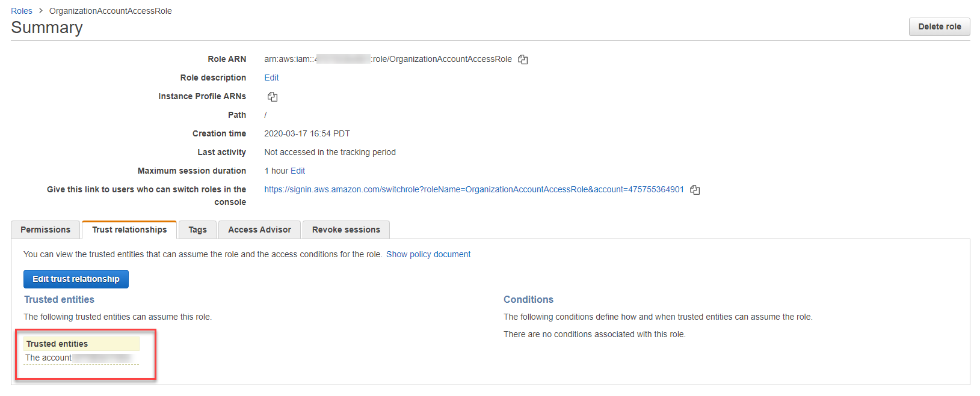Copy the switch role console link
The height and width of the screenshot is (396, 980).
695,190
